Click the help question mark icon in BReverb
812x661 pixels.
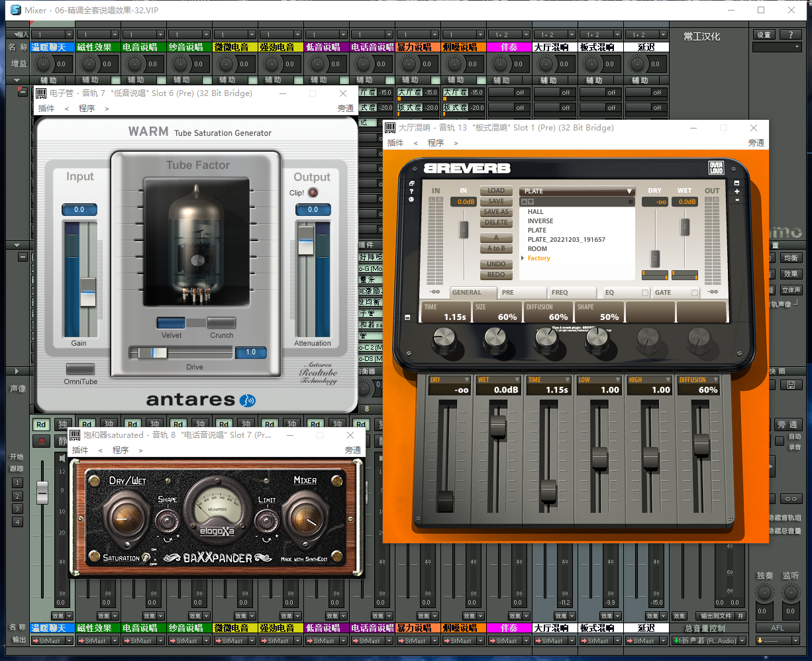[411, 191]
